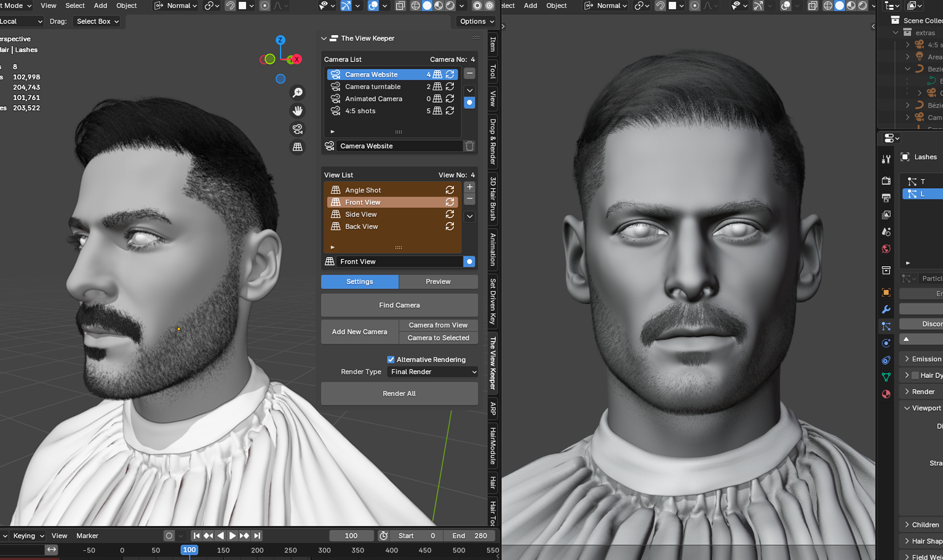Expand the Emission section in properties
This screenshot has height=560, width=943.
pyautogui.click(x=907, y=358)
